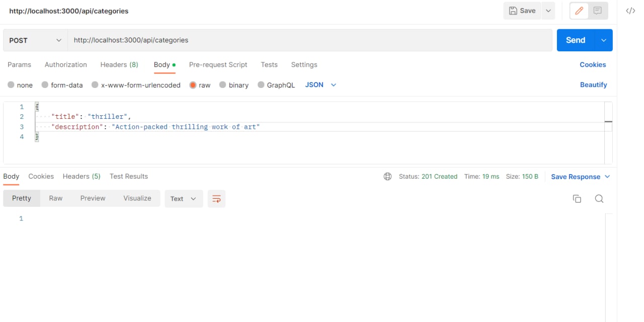
Task: Open the comments speech bubble icon
Action: (x=598, y=11)
